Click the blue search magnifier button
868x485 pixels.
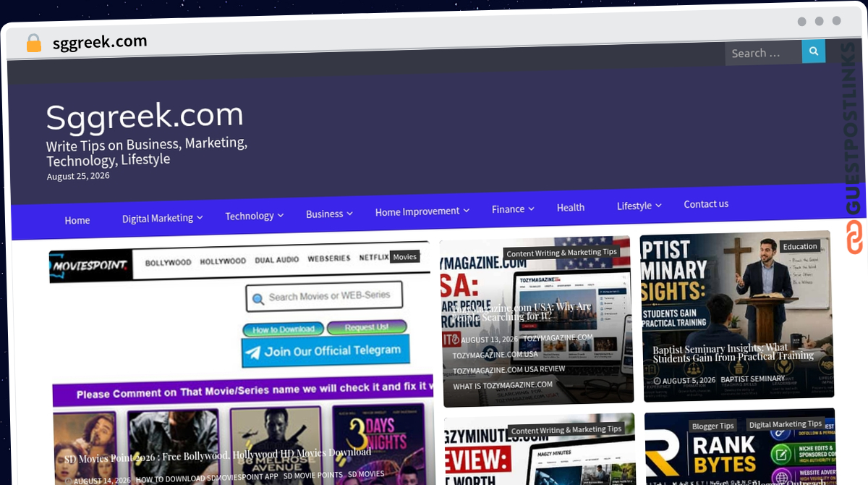[814, 51]
